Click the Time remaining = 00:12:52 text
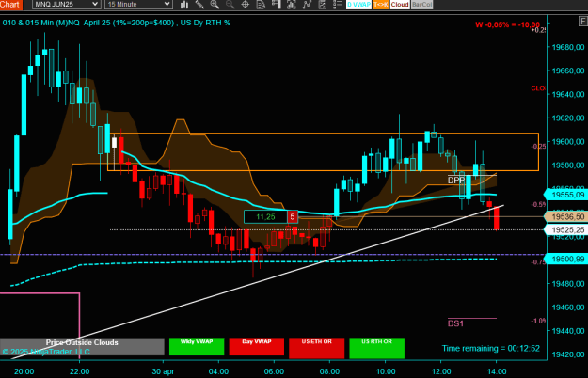Image resolution: width=588 pixels, height=378 pixels. (x=491, y=349)
